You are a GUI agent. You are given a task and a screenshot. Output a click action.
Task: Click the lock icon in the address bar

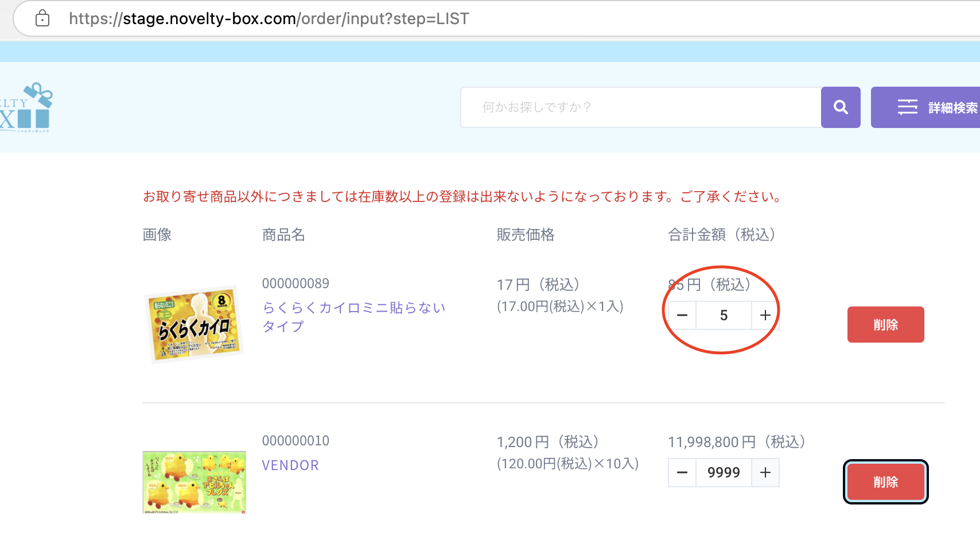42,18
